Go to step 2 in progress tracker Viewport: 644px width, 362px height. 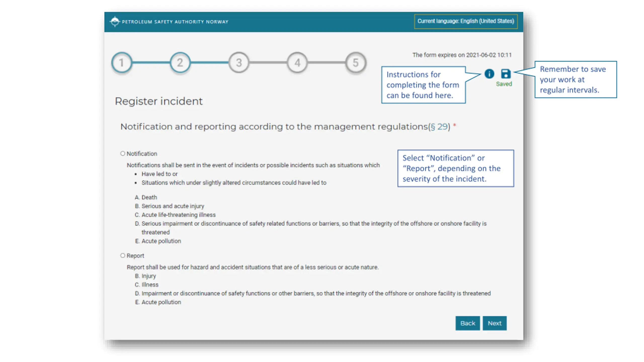click(x=180, y=63)
